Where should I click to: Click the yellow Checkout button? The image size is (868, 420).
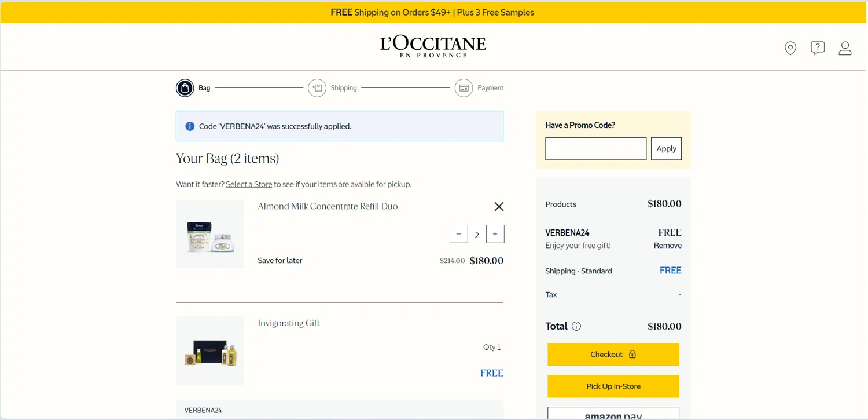coord(613,355)
